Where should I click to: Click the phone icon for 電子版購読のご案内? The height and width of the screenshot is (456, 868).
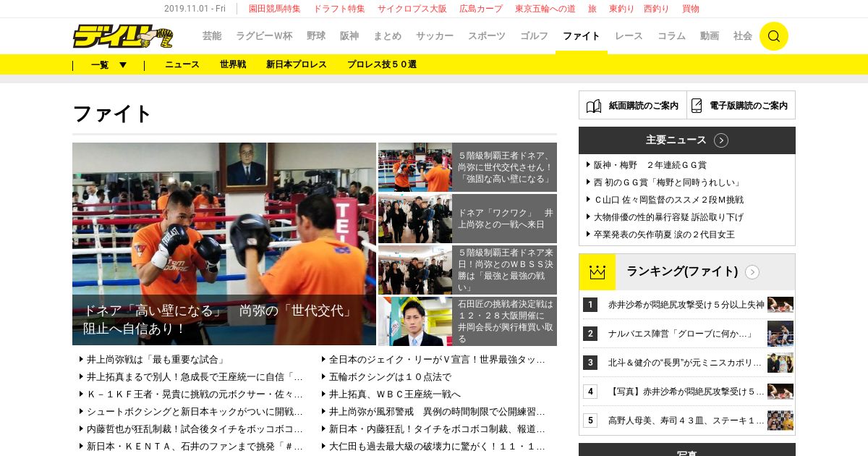click(697, 106)
